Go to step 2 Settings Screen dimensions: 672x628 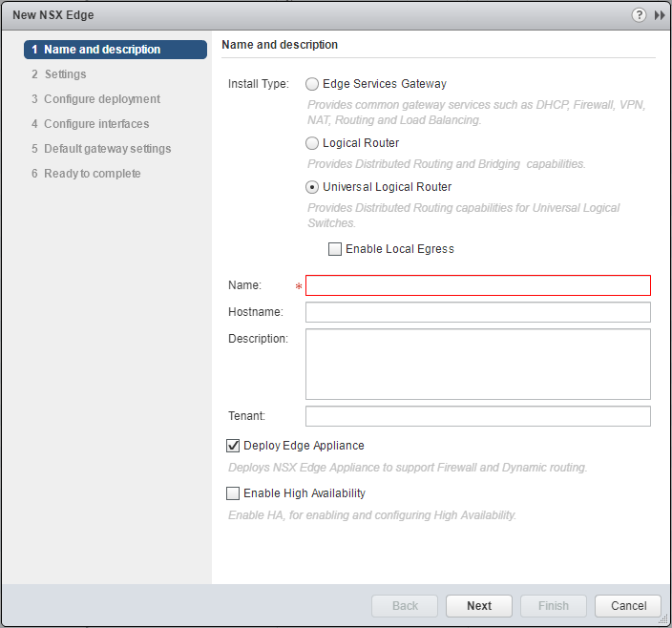click(x=65, y=74)
